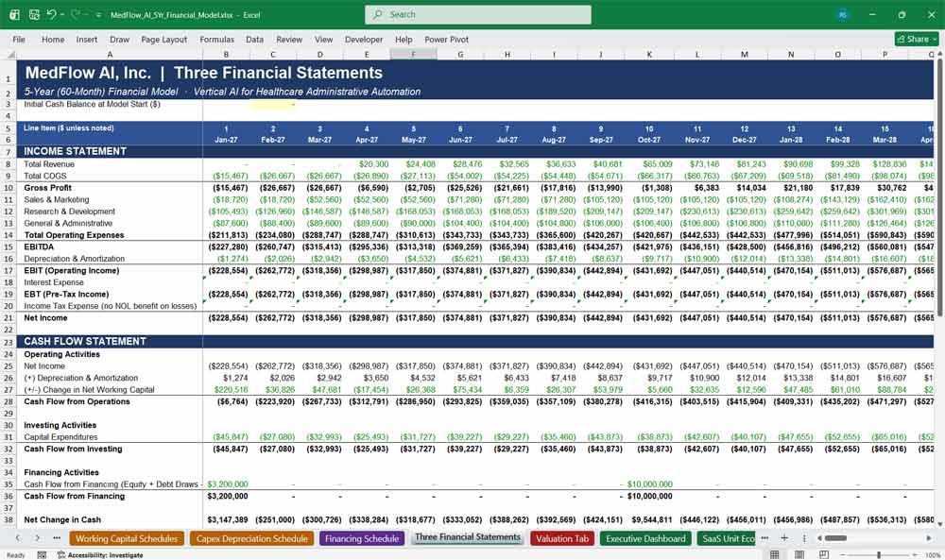Screen dimensions: 945x560
Task: Switch to the Data tab
Action: 254,39
